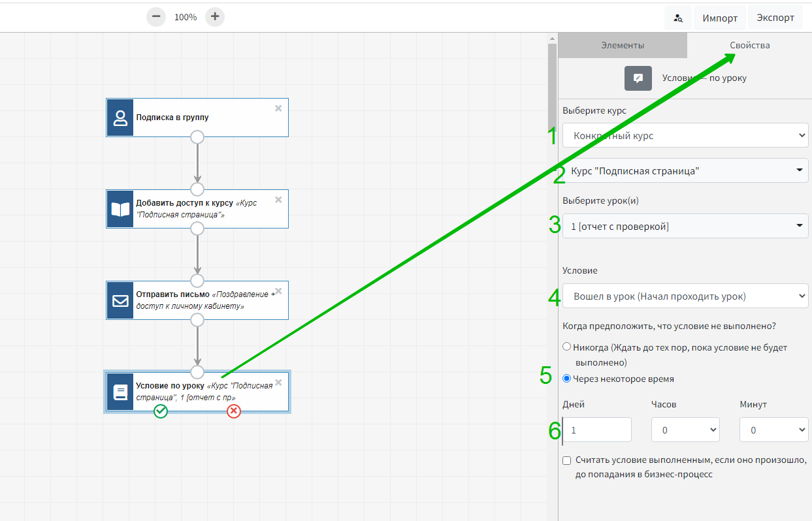Viewport: 812px width, 521px height.
Task: Expand the Часов dropdown
Action: pos(685,430)
